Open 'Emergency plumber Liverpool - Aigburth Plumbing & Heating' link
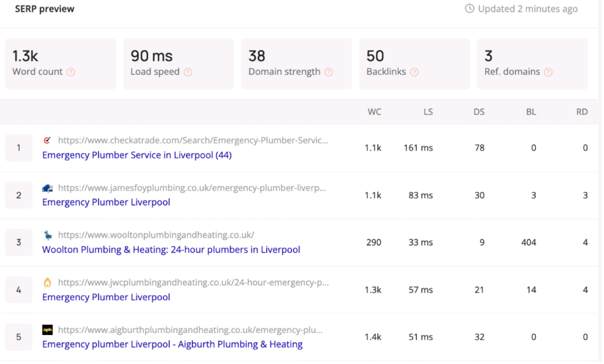 (172, 345)
